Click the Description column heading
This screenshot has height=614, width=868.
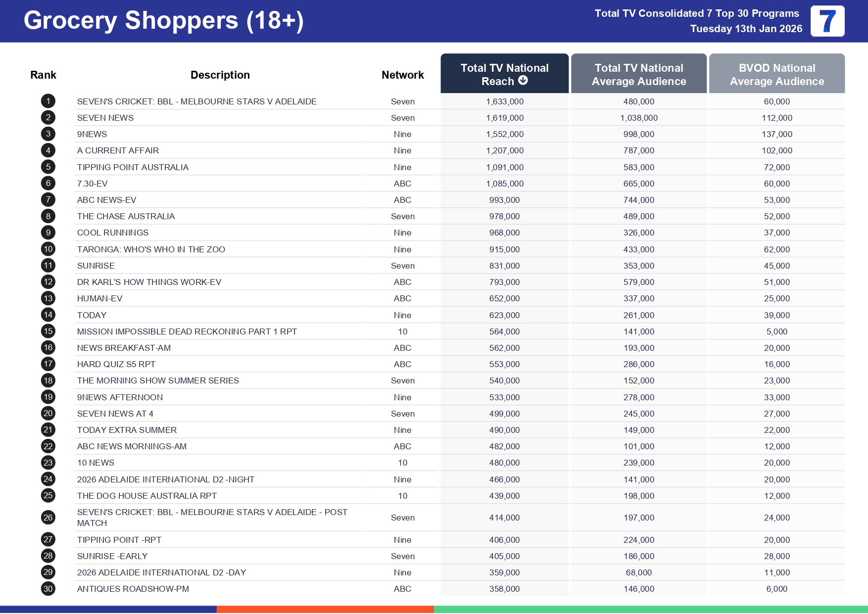point(220,75)
